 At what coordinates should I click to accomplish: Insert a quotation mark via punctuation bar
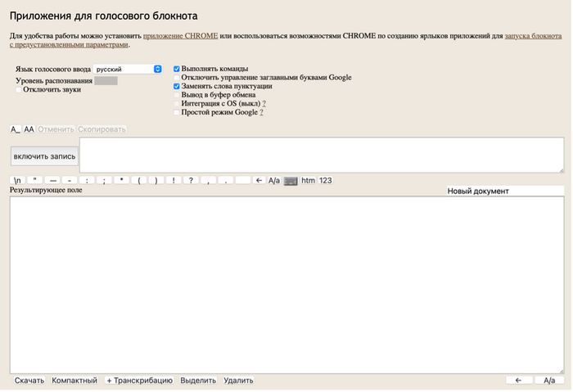pos(34,181)
